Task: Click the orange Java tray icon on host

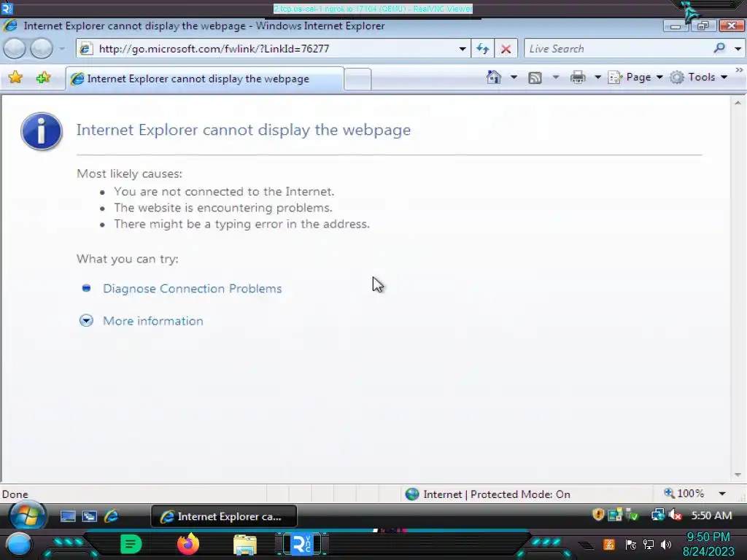Action: pyautogui.click(x=609, y=544)
